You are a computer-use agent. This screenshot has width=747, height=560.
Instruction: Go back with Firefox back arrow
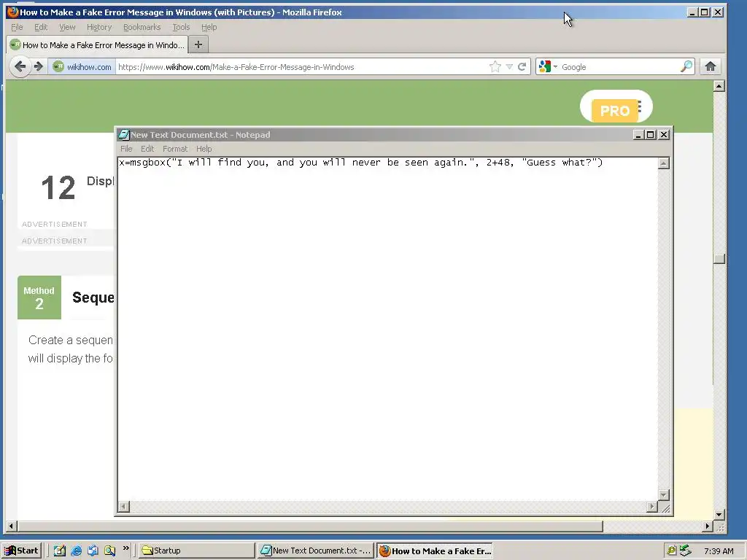click(20, 66)
